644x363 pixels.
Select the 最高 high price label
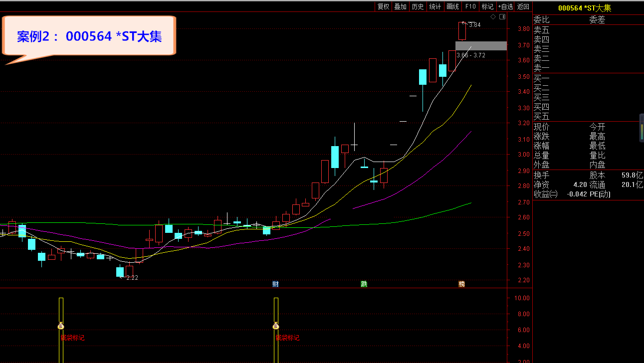pos(597,137)
